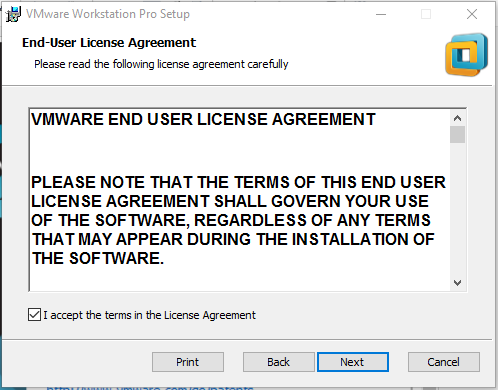This screenshot has width=498, height=390.
Task: Continue with the Next button
Action: pyautogui.click(x=353, y=362)
